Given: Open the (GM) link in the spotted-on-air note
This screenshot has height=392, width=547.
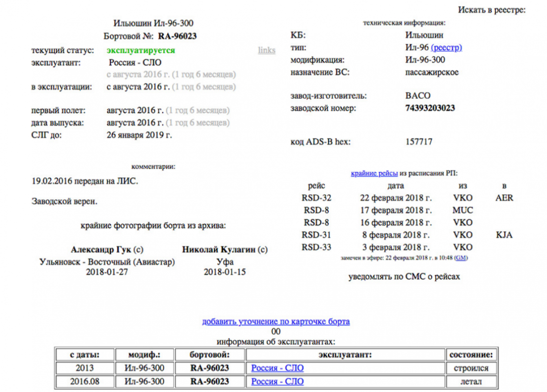Looking at the screenshot, I should click(x=461, y=258).
